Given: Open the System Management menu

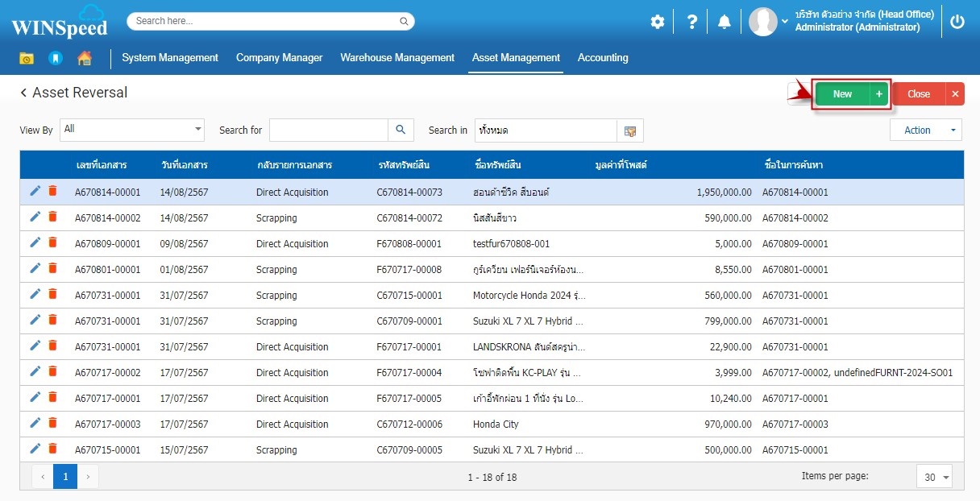Looking at the screenshot, I should [170, 58].
